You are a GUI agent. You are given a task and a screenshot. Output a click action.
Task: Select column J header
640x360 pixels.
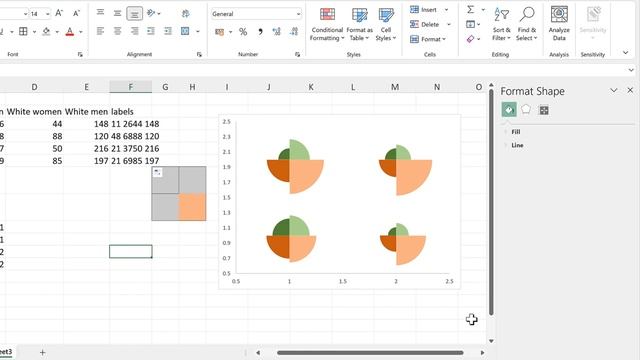(x=269, y=87)
